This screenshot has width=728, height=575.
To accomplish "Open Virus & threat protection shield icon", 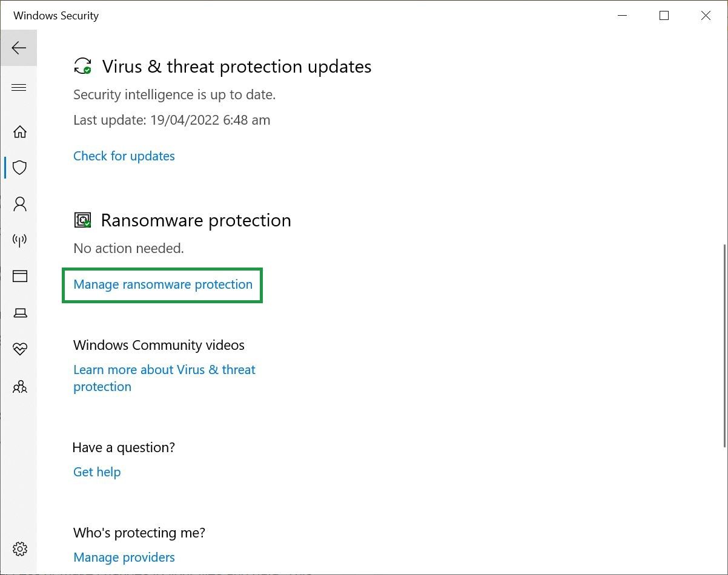I will click(x=19, y=168).
